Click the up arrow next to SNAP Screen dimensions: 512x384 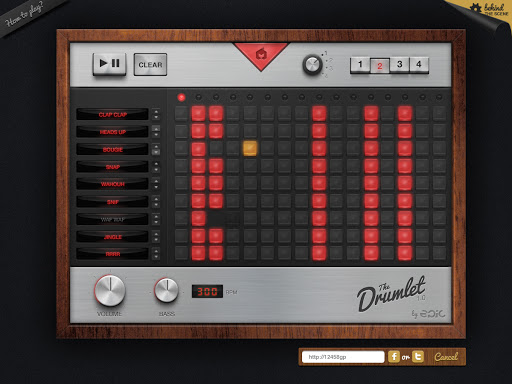tap(156, 163)
